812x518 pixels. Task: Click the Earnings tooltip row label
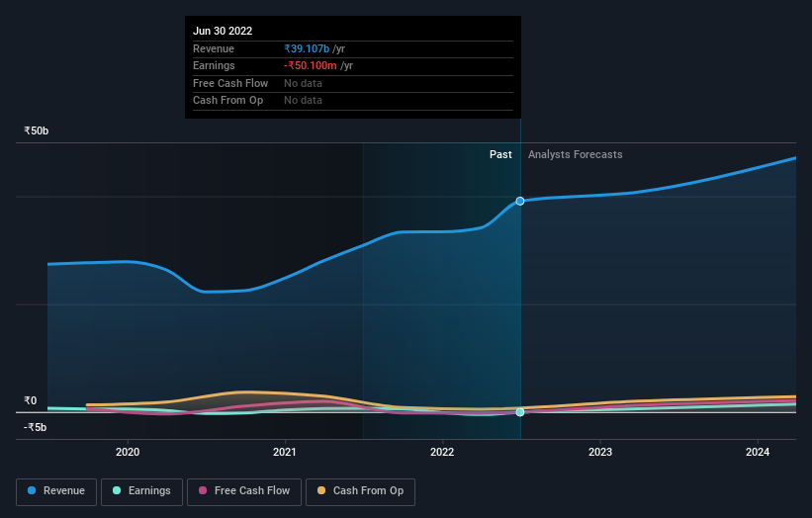coord(214,65)
